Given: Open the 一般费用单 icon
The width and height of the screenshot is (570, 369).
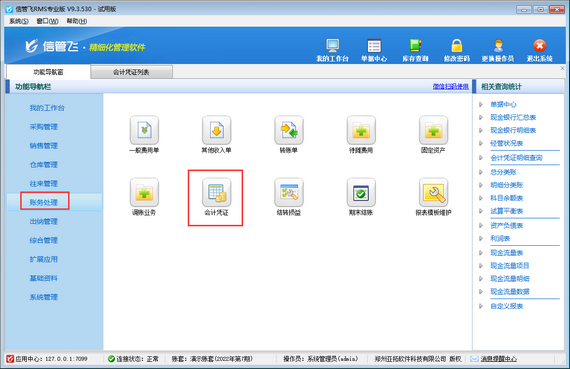Looking at the screenshot, I should (x=144, y=130).
